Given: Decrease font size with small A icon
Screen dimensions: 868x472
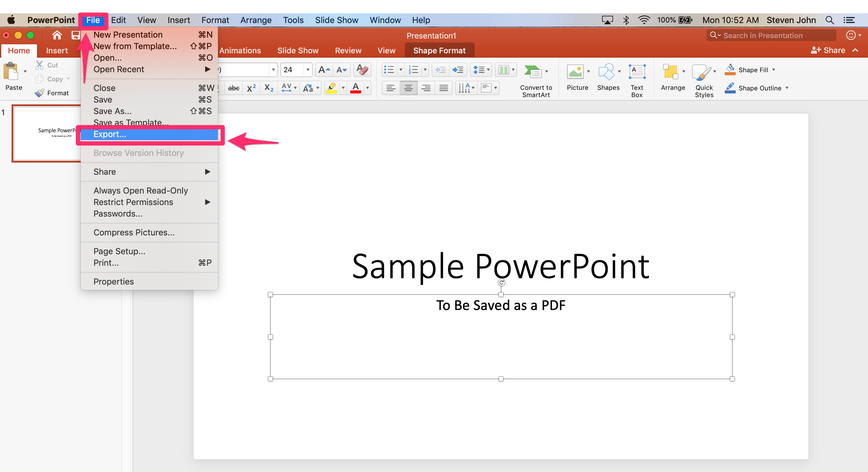Looking at the screenshot, I should point(341,70).
